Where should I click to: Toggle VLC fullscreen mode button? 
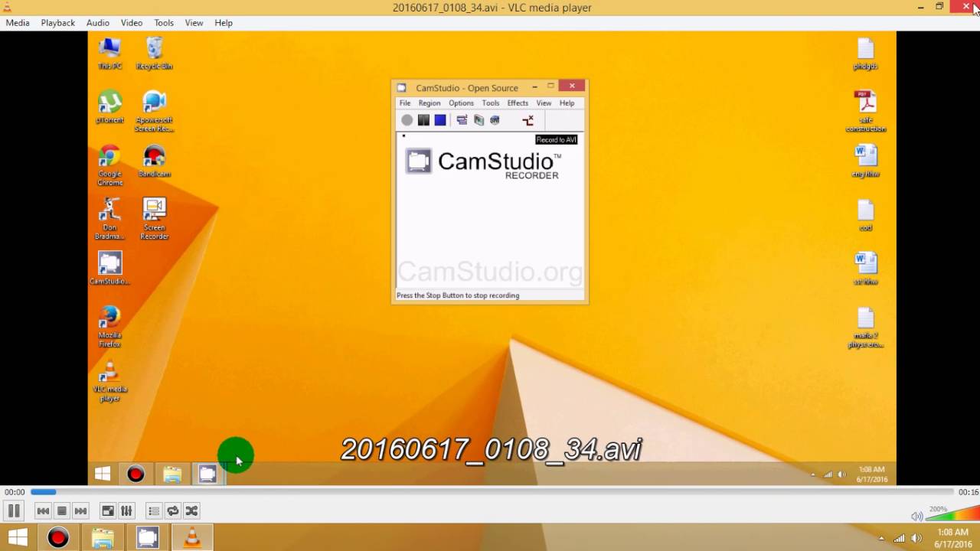coord(108,511)
